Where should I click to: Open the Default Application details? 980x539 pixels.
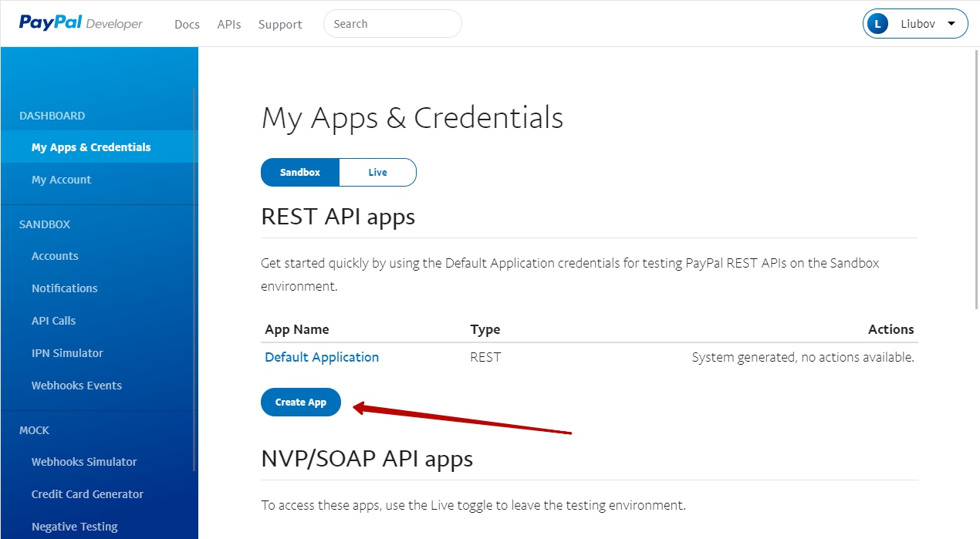pyautogui.click(x=321, y=356)
